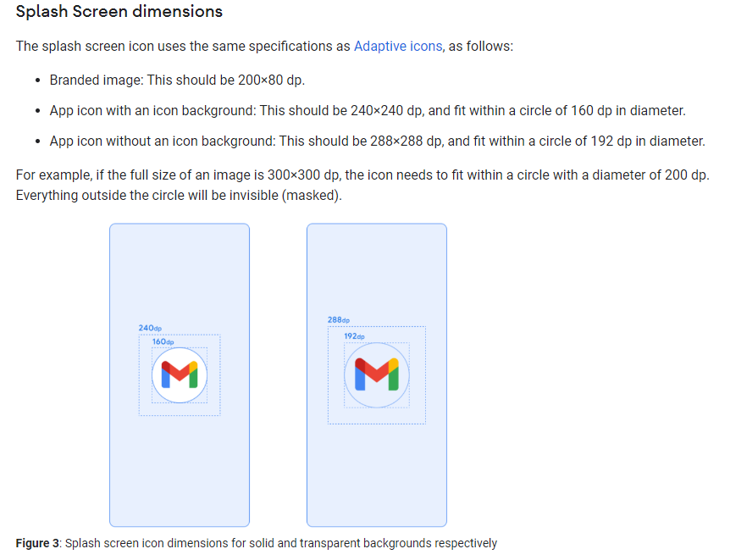Click the left phone mockup illustration

180,375
